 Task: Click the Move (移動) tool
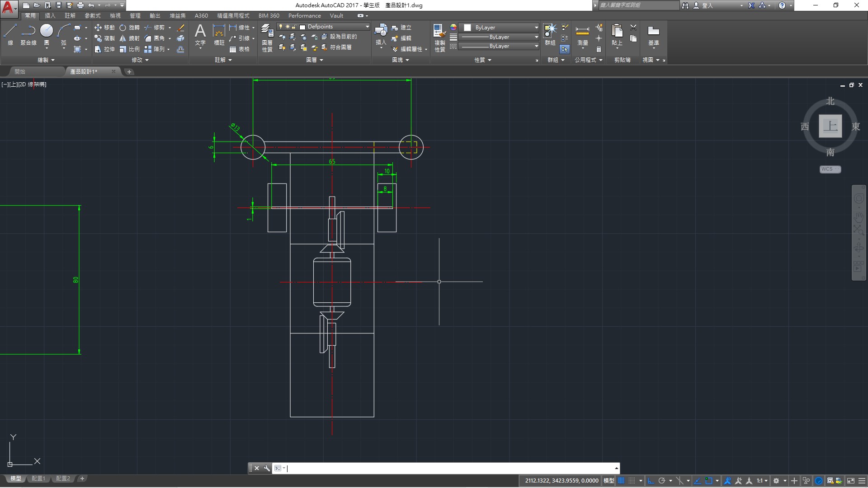[x=104, y=28]
